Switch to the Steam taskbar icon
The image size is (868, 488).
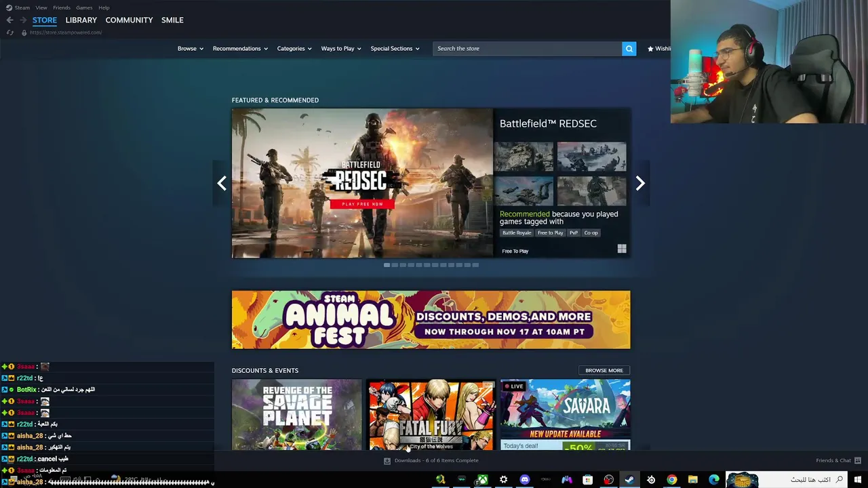point(629,480)
